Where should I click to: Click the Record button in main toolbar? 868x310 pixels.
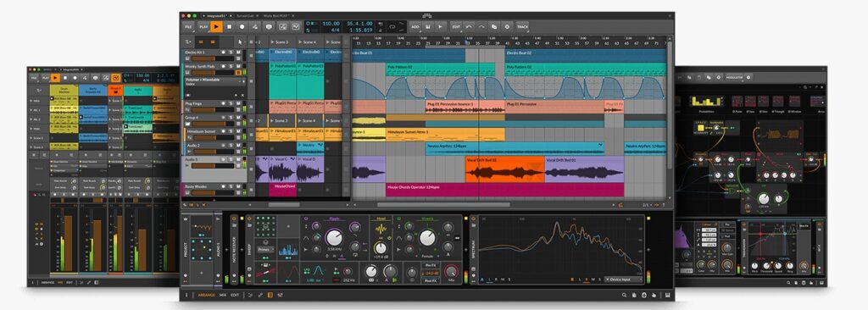[242, 26]
